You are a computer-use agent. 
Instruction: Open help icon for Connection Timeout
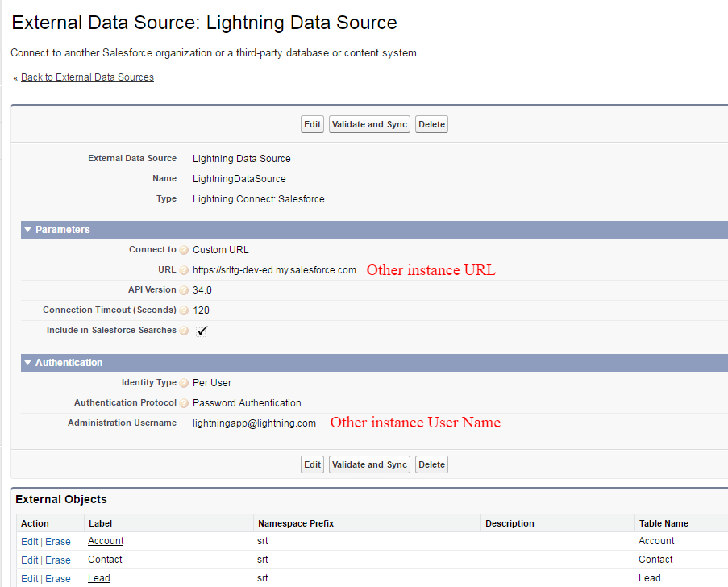(184, 310)
